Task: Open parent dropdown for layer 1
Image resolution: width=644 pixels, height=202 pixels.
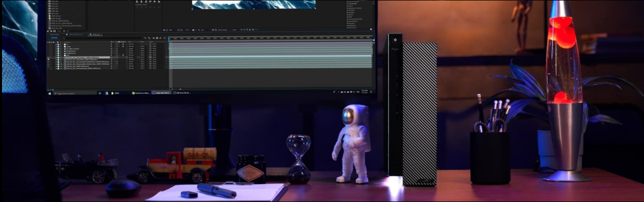Action: [159, 44]
